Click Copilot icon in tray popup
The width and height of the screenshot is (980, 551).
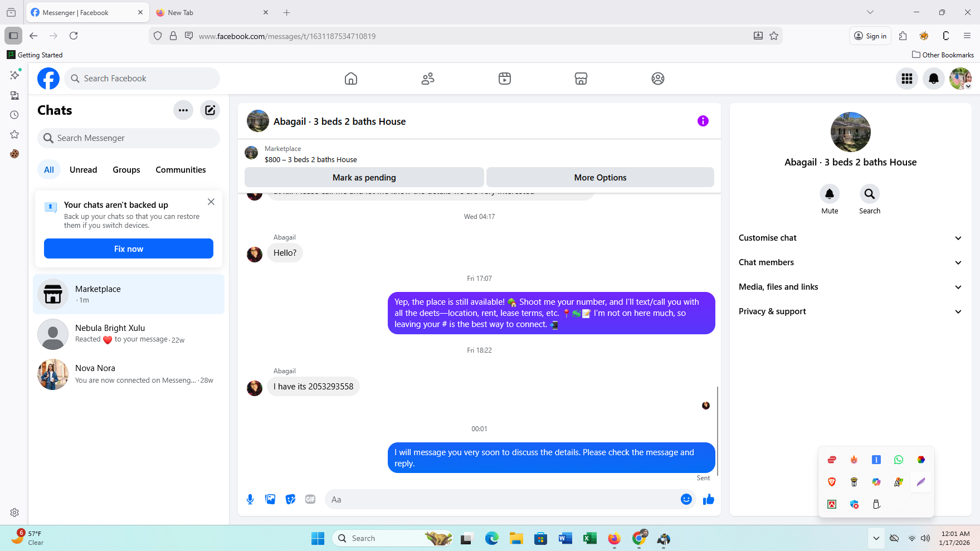click(x=876, y=482)
